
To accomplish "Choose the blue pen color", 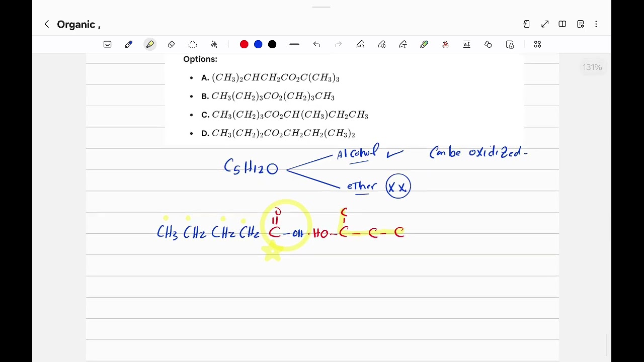I will [x=258, y=44].
